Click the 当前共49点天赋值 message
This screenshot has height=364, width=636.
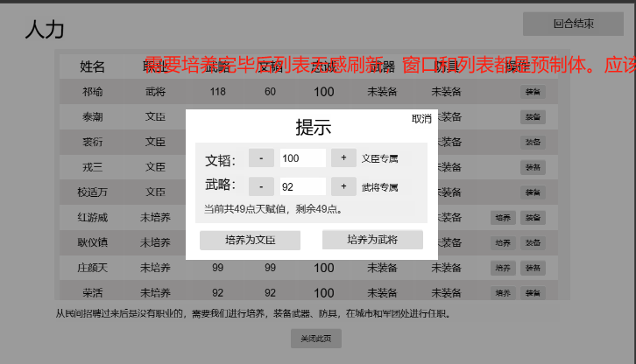[273, 209]
